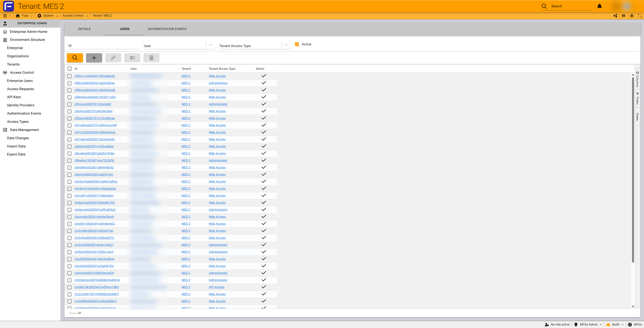
Task: Open id link clfsdivct002701p6fz4tc0kw
Action: [x=93, y=111]
